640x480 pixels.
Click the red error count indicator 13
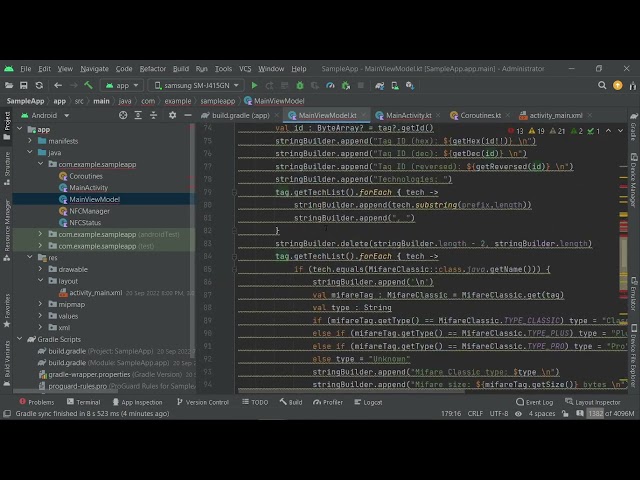(x=516, y=131)
